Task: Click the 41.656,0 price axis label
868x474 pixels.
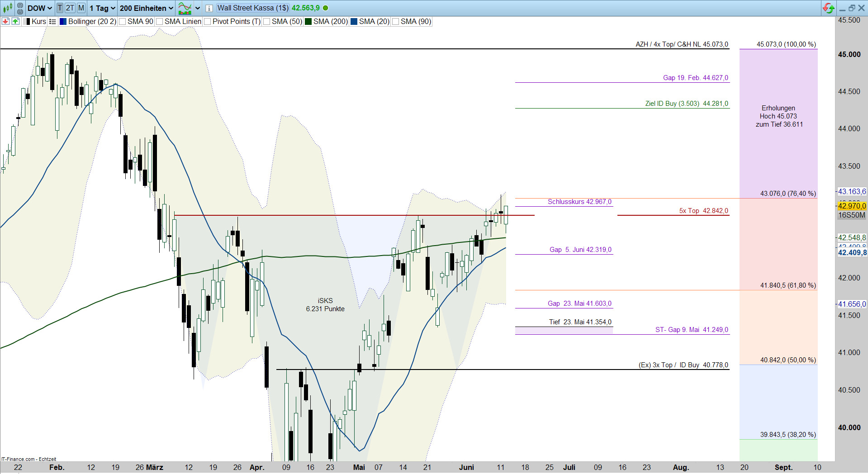Action: [x=851, y=304]
